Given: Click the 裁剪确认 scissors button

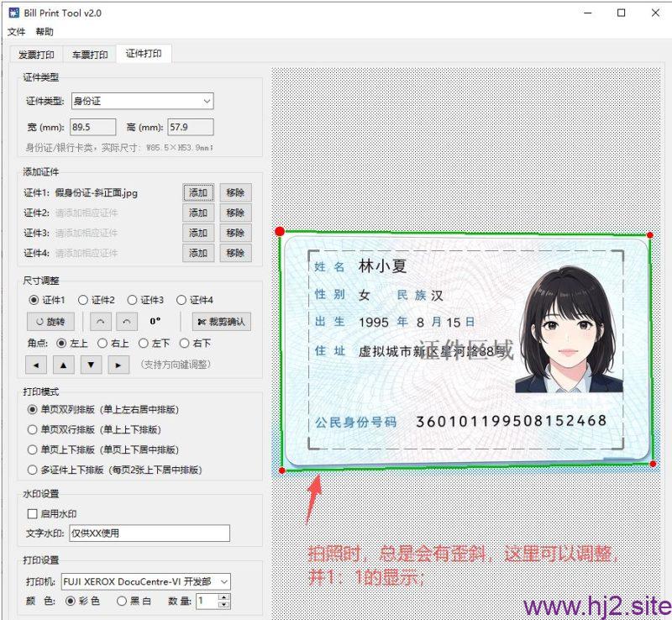Looking at the screenshot, I should 222,322.
